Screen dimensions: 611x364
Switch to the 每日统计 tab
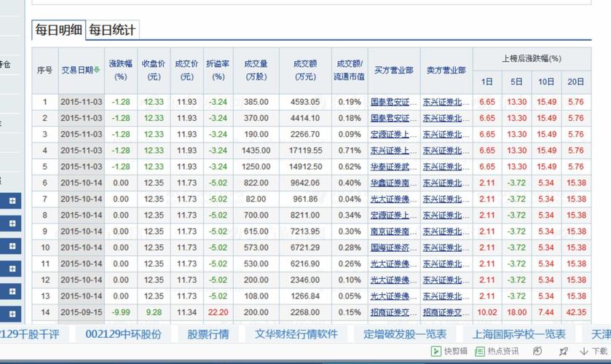112,30
